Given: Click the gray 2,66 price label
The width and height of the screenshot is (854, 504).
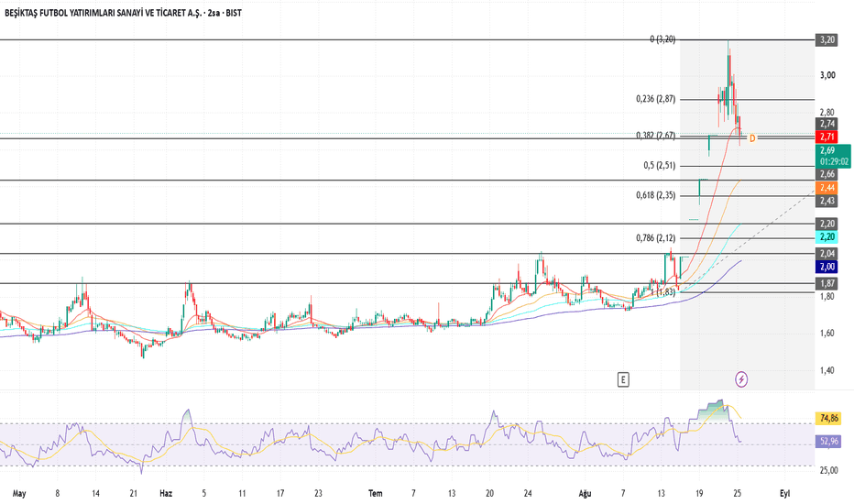Looking at the screenshot, I should click(827, 174).
